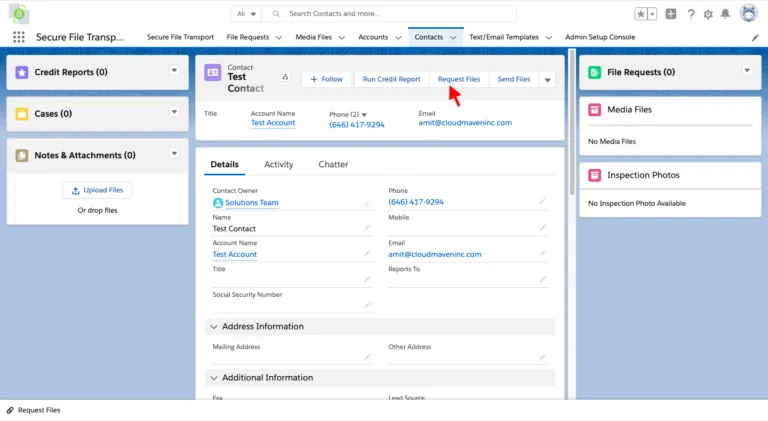The image size is (768, 421).
Task: Open Test Account link in Details
Action: tap(235, 255)
